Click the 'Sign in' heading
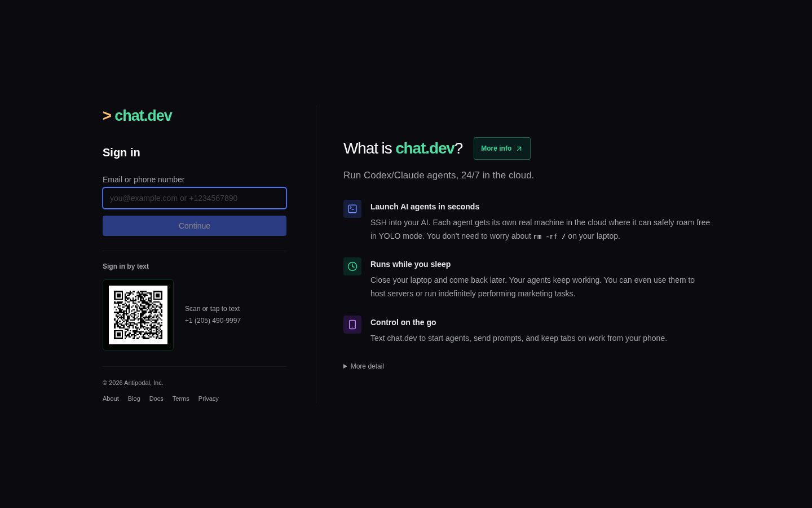Viewport: 812px width, 508px height. point(121,152)
